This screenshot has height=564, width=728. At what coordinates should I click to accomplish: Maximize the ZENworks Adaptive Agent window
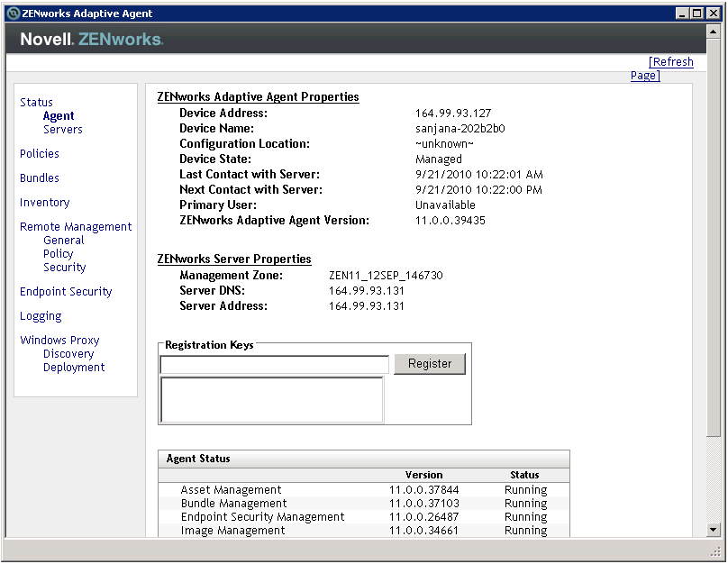(696, 14)
